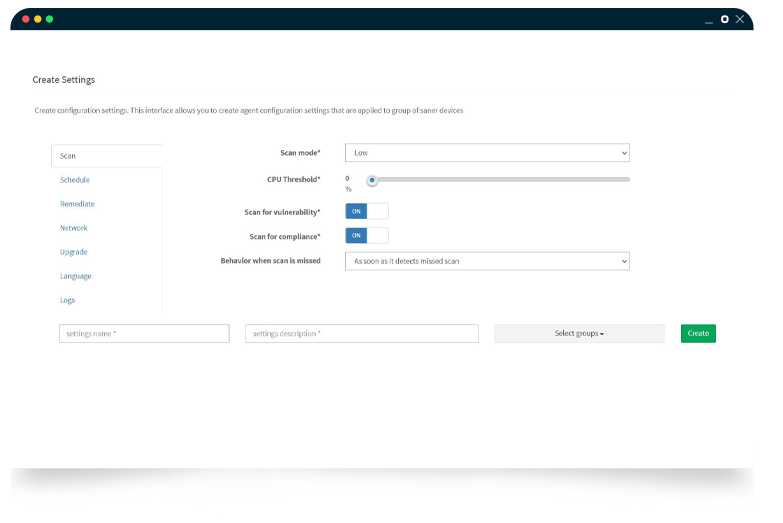Open the Remediate tab
Viewport: 783px width, 523px height.
click(77, 204)
